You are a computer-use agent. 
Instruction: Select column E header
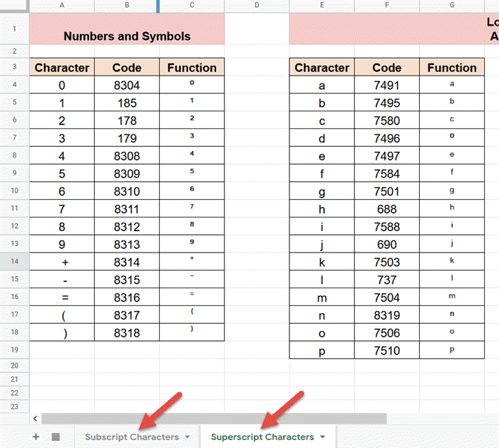point(321,6)
